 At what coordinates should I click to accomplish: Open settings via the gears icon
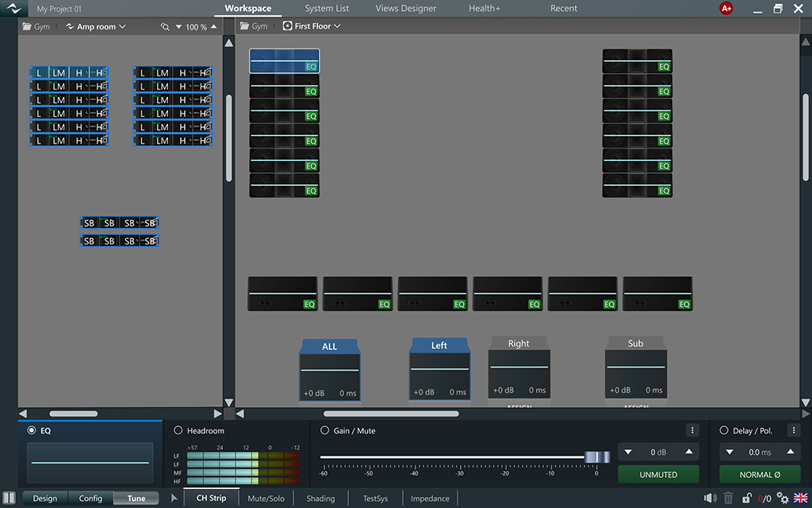click(x=783, y=498)
